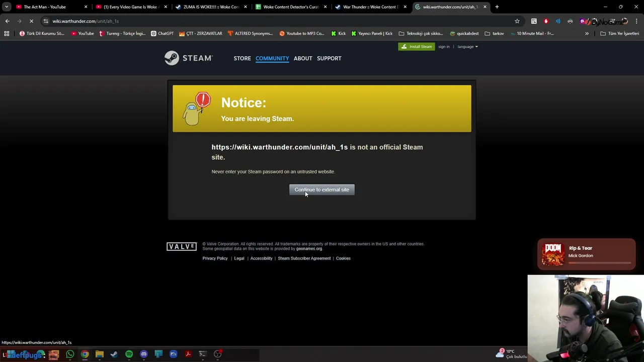This screenshot has width=644, height=362.
Task: Open Spotify from the taskbar
Action: [x=129, y=354]
